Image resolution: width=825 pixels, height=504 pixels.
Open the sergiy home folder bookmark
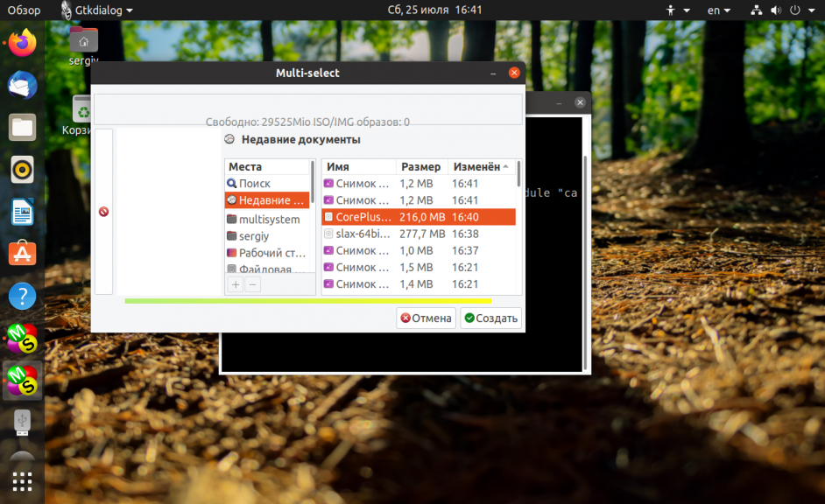click(x=257, y=236)
